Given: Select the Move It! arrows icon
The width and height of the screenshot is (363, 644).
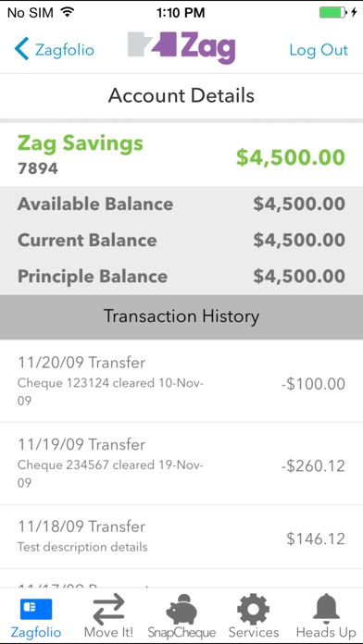Looking at the screenshot, I should coord(108,610).
